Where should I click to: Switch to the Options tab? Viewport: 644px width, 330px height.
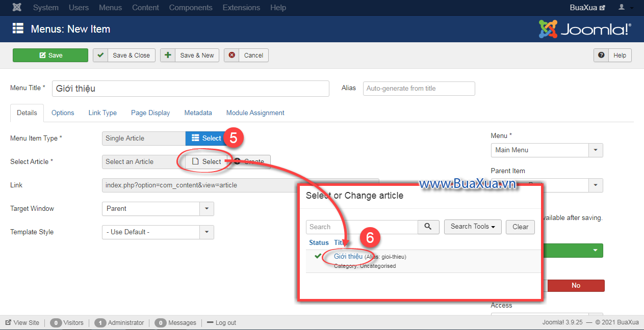point(63,113)
